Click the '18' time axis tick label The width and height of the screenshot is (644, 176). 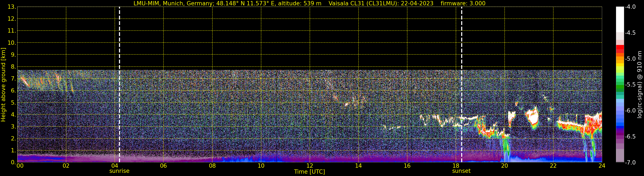click(456, 166)
